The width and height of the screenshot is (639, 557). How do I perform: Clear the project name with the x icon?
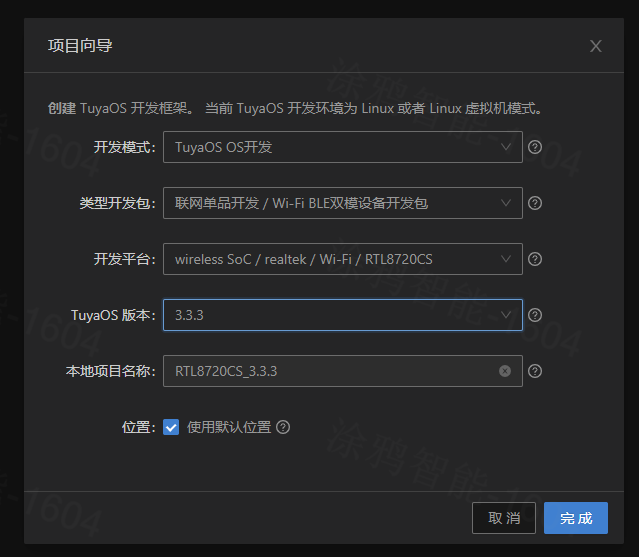tap(505, 371)
